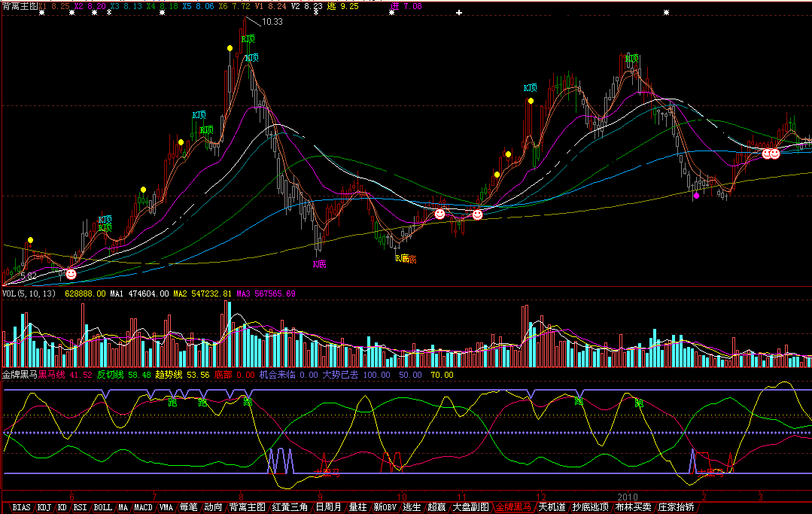Image resolution: width=812 pixels, height=514 pixels.
Task: Switch to the 逃生 tab
Action: click(x=412, y=508)
